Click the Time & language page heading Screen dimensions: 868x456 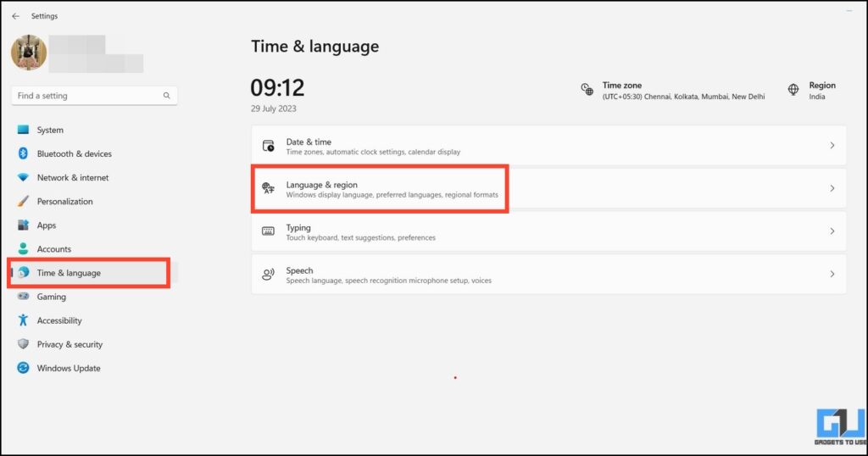pyautogui.click(x=315, y=47)
